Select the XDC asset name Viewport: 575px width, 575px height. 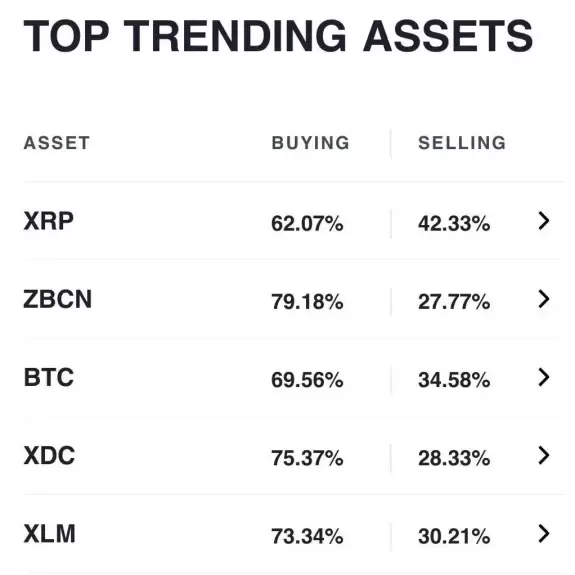coord(49,455)
